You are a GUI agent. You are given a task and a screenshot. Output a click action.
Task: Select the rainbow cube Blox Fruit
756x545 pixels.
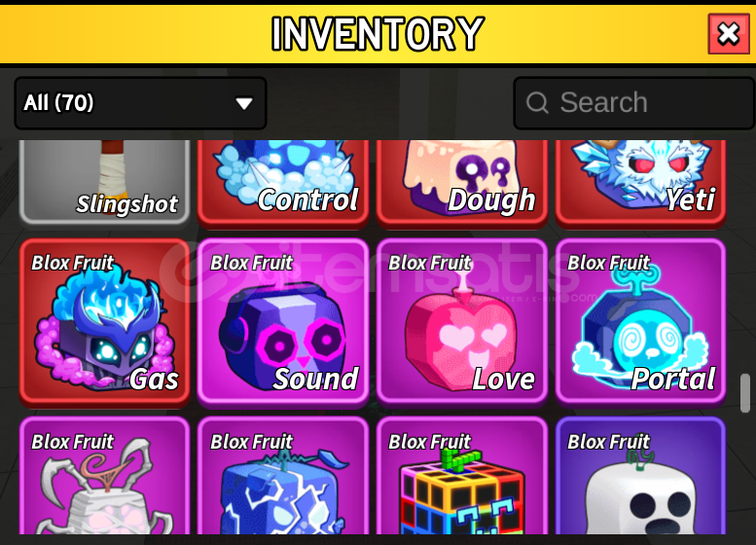coord(462,476)
